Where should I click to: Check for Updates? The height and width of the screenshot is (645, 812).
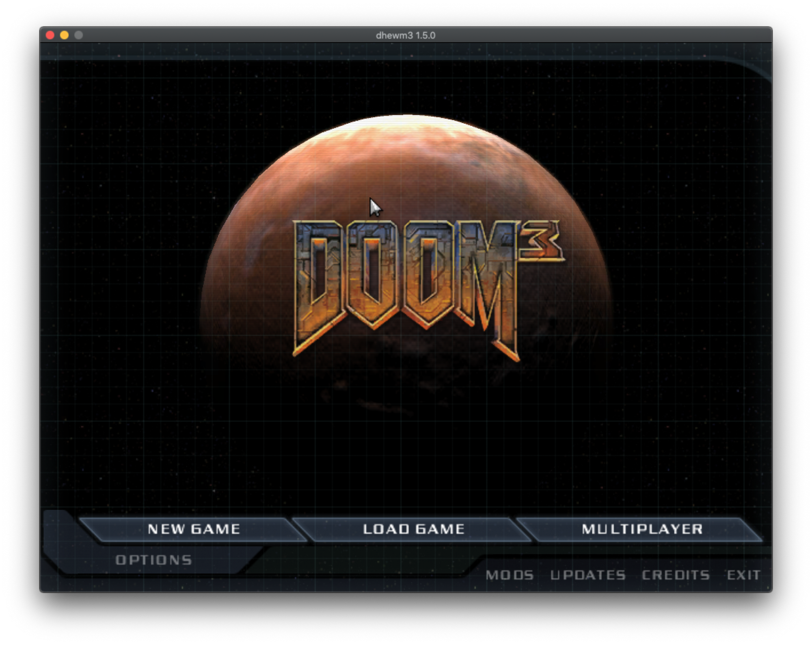point(588,575)
